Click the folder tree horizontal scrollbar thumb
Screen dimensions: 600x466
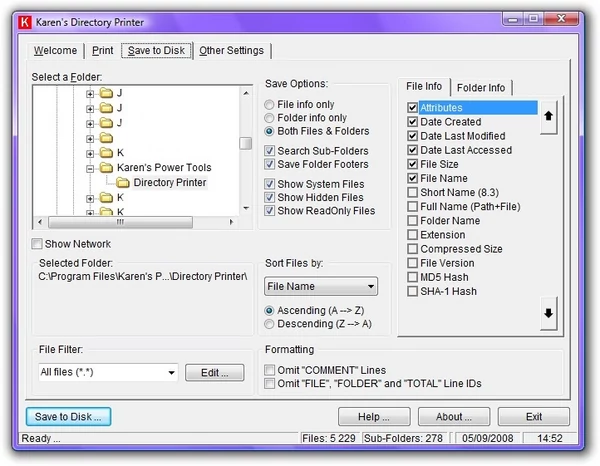(x=120, y=222)
